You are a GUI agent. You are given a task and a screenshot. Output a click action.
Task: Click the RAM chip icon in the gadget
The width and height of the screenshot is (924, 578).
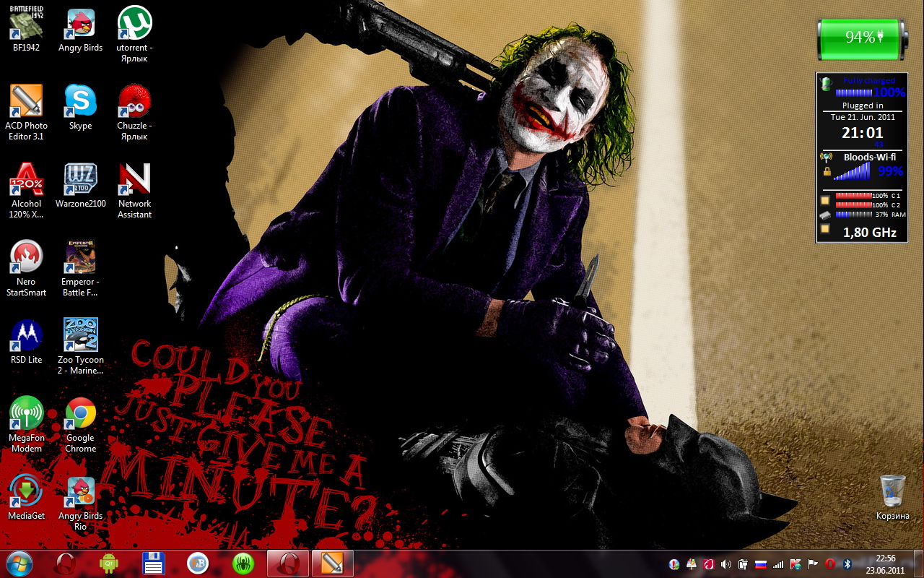[x=826, y=215]
